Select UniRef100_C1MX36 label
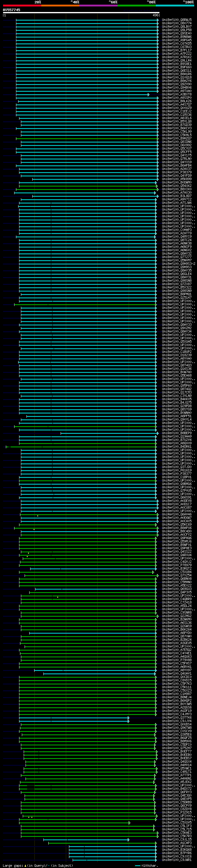 point(176,115)
